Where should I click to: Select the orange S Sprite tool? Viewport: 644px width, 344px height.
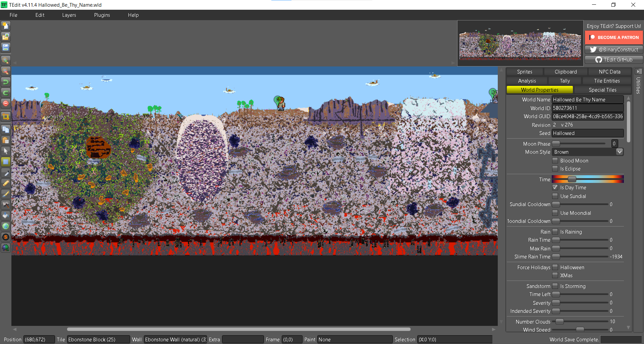pyautogui.click(x=6, y=237)
